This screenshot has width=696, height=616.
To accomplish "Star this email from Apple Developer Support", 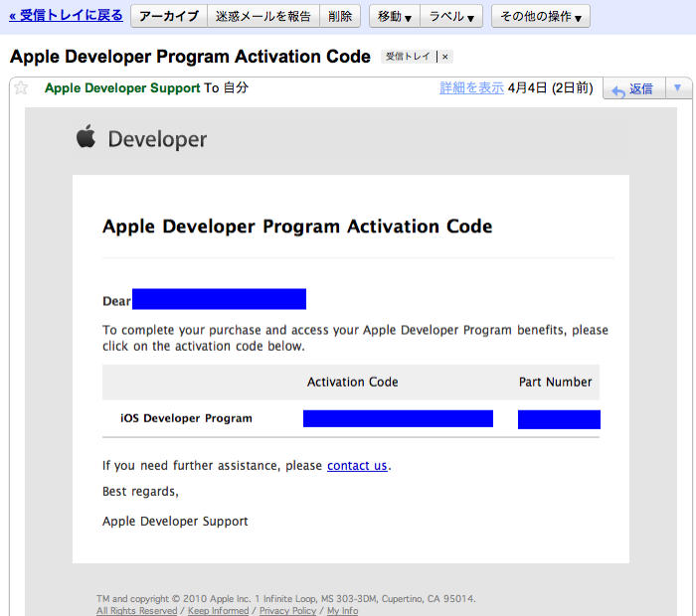I will click(21, 87).
